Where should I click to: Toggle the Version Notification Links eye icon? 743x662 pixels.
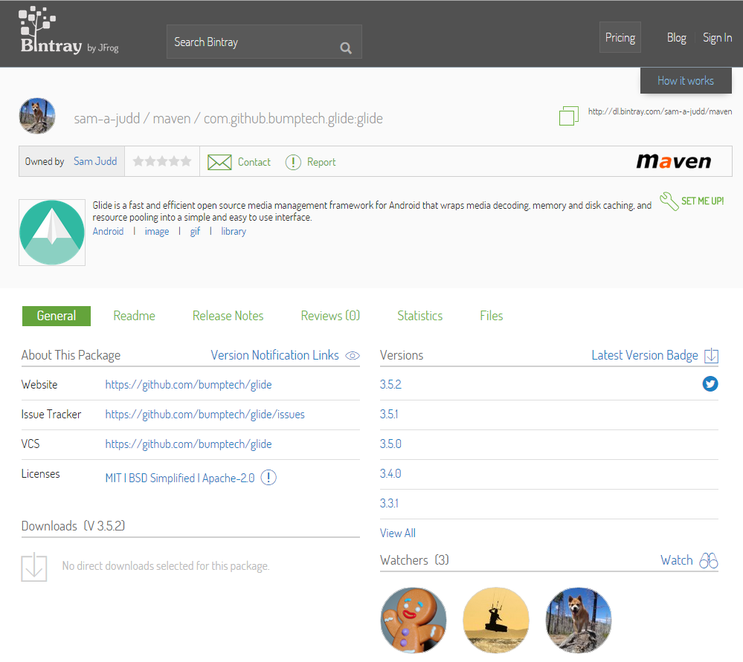pos(352,356)
